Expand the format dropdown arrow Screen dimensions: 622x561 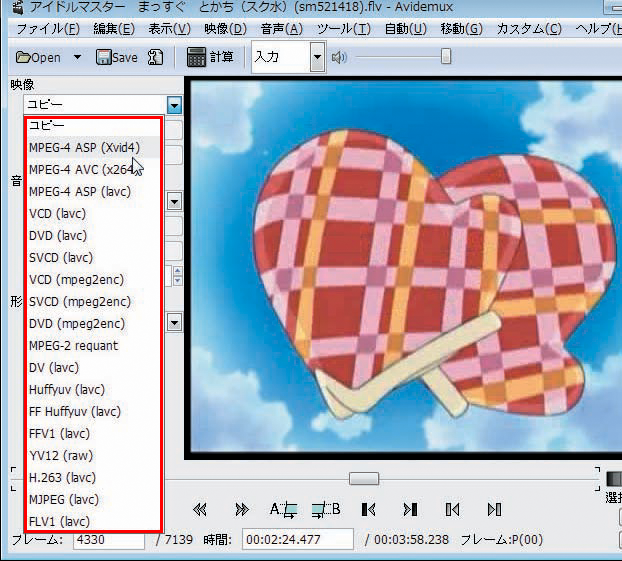tap(175, 323)
